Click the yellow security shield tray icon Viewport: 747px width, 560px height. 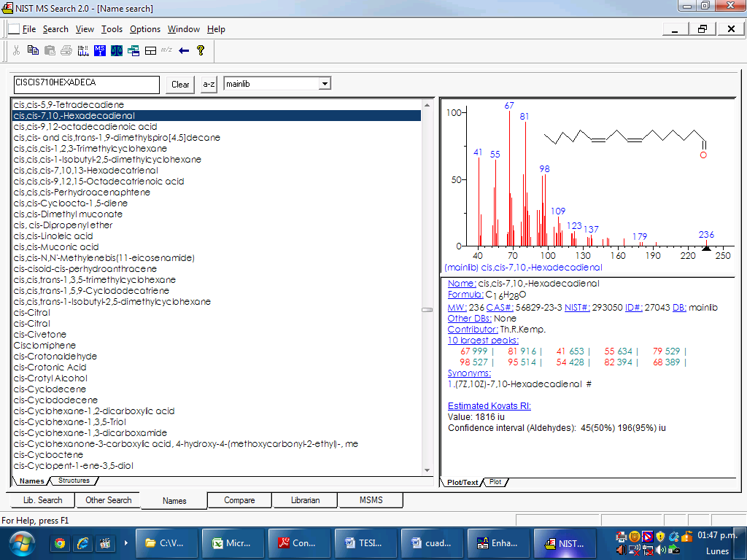660,537
